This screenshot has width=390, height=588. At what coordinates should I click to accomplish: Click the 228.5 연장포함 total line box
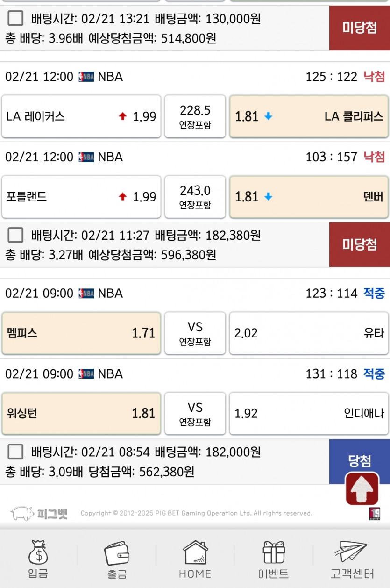coord(195,116)
